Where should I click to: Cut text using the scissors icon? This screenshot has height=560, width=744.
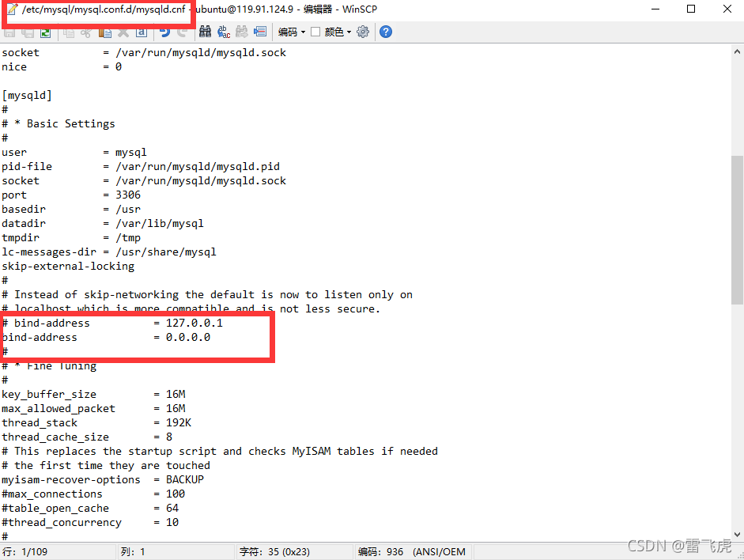click(x=87, y=32)
